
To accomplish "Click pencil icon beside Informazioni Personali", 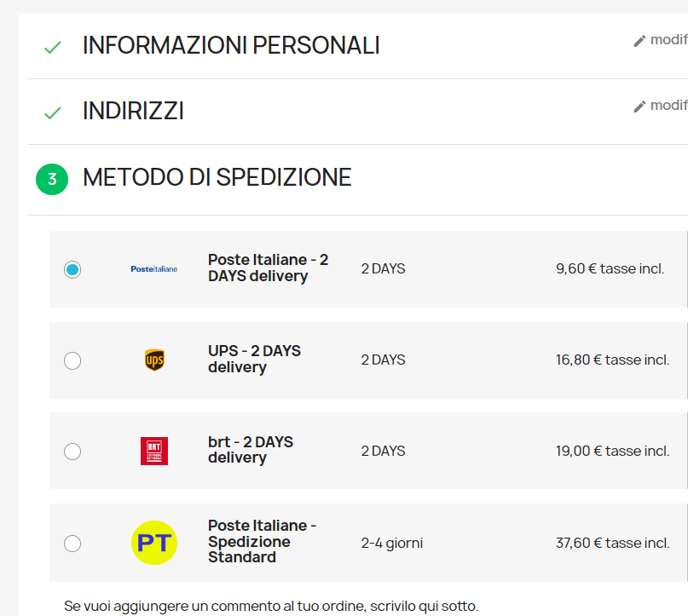I will pos(639,41).
